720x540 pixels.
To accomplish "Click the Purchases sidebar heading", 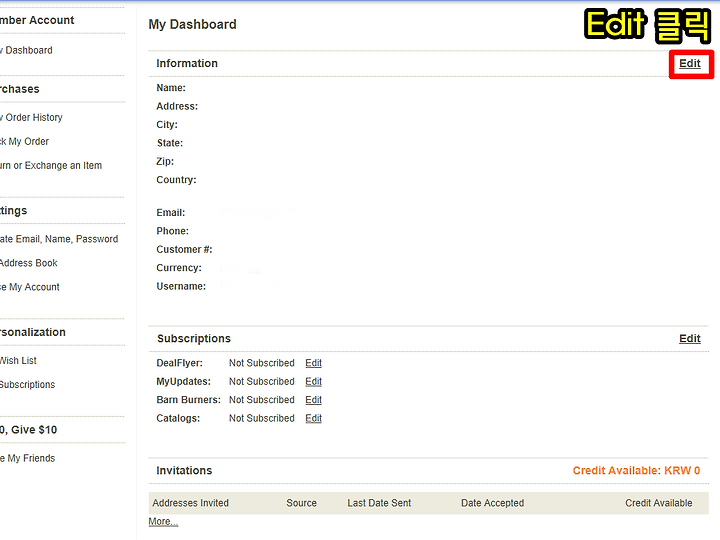I will (20, 89).
